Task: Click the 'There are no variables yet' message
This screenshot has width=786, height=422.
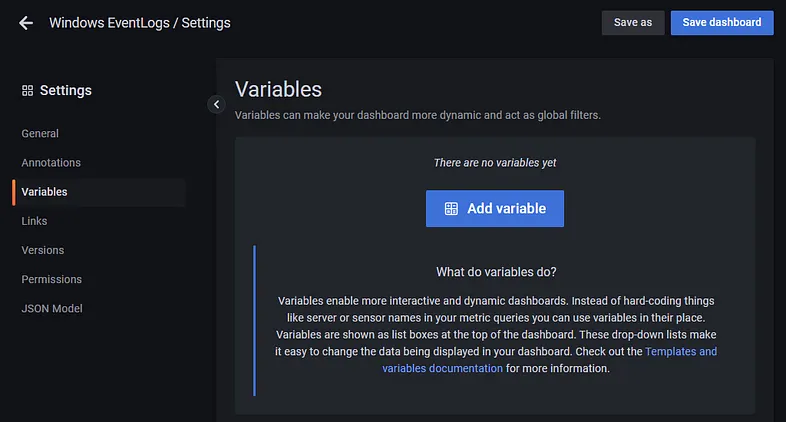Action: [x=495, y=162]
